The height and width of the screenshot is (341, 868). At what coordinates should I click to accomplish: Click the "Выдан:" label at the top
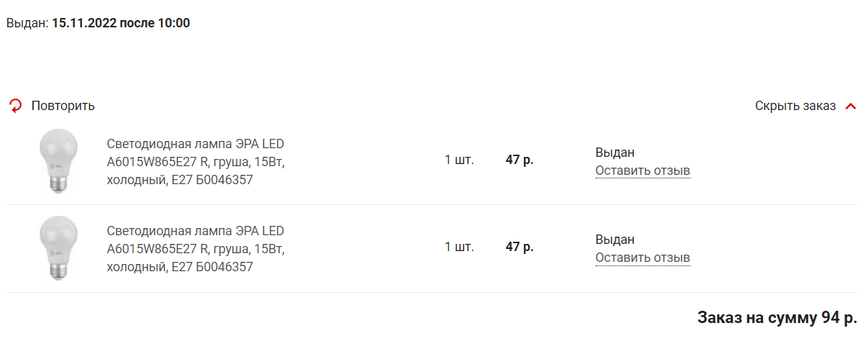click(x=27, y=23)
